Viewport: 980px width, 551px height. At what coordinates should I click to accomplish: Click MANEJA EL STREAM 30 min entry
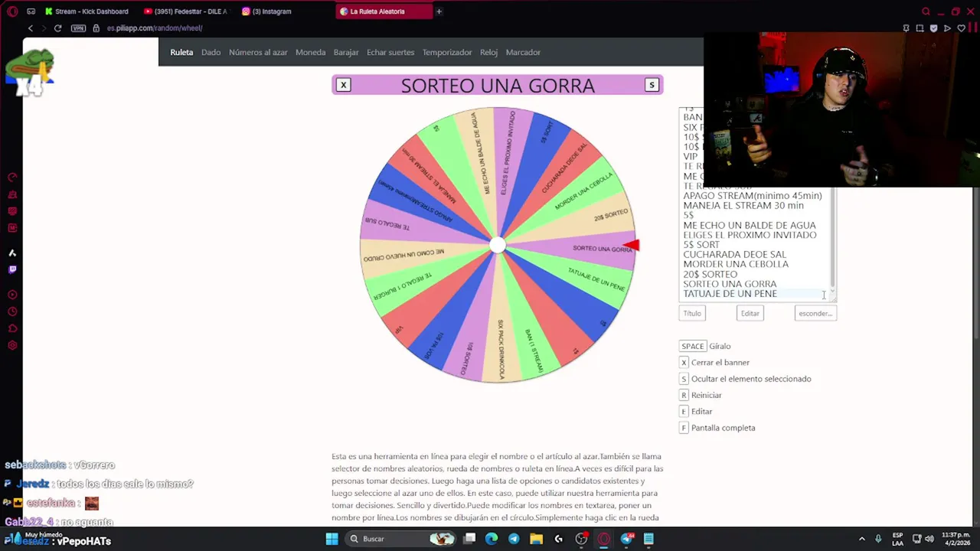tap(743, 206)
